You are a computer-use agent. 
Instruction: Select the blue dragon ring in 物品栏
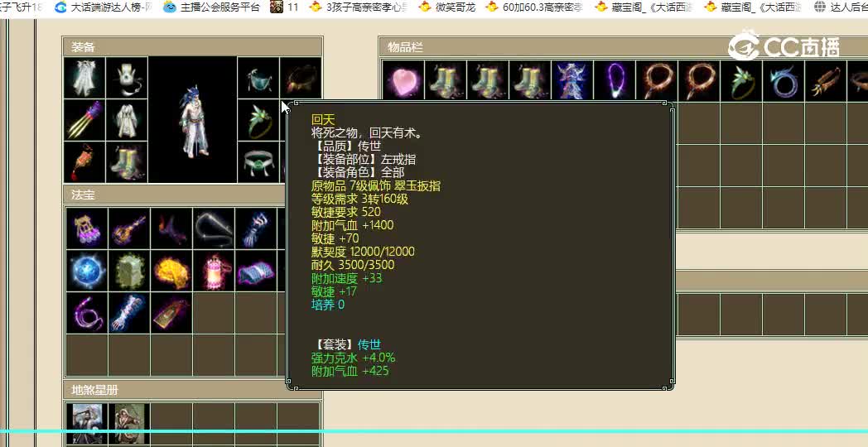782,81
